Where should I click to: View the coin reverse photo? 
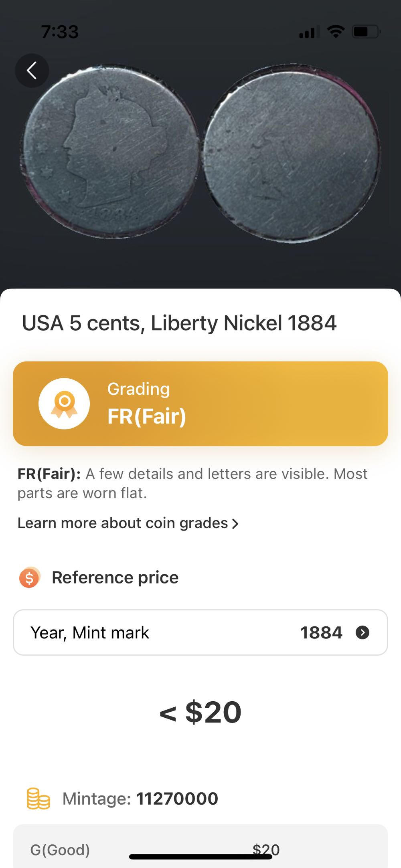point(292,153)
